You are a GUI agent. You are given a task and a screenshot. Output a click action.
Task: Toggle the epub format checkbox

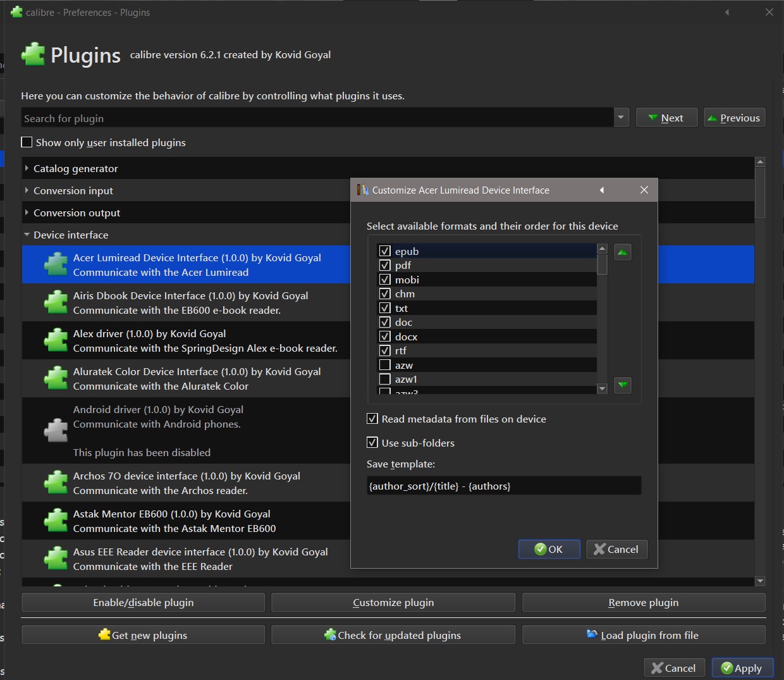tap(384, 250)
